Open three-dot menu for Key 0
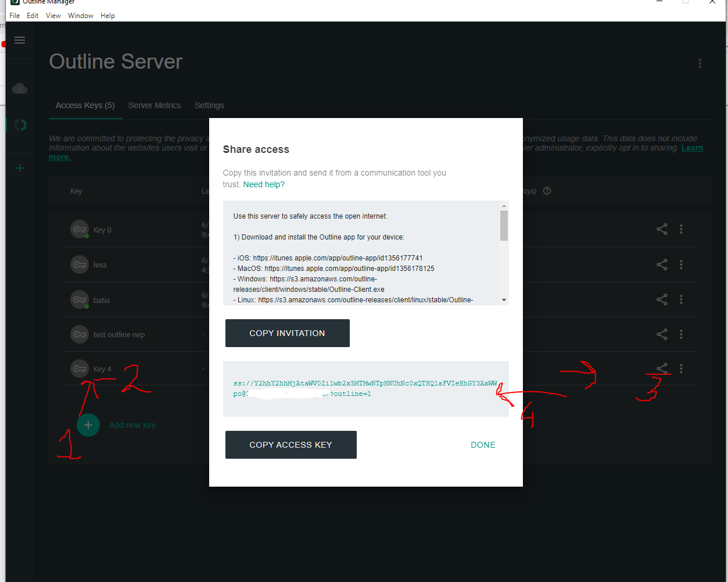The image size is (728, 582). 681,229
